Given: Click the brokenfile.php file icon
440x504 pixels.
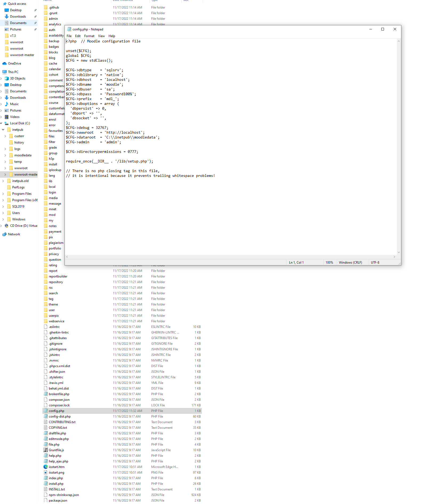Looking at the screenshot, I should pyautogui.click(x=46, y=394).
